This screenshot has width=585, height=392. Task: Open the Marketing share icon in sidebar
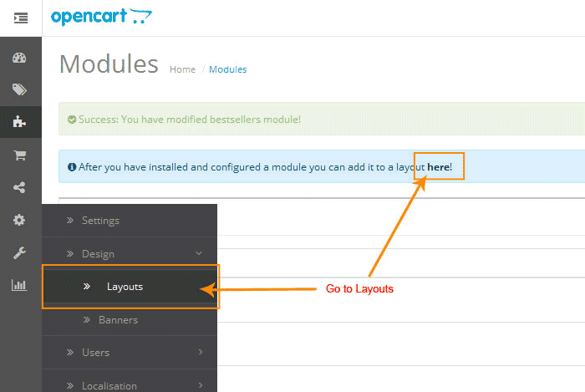coord(19,187)
